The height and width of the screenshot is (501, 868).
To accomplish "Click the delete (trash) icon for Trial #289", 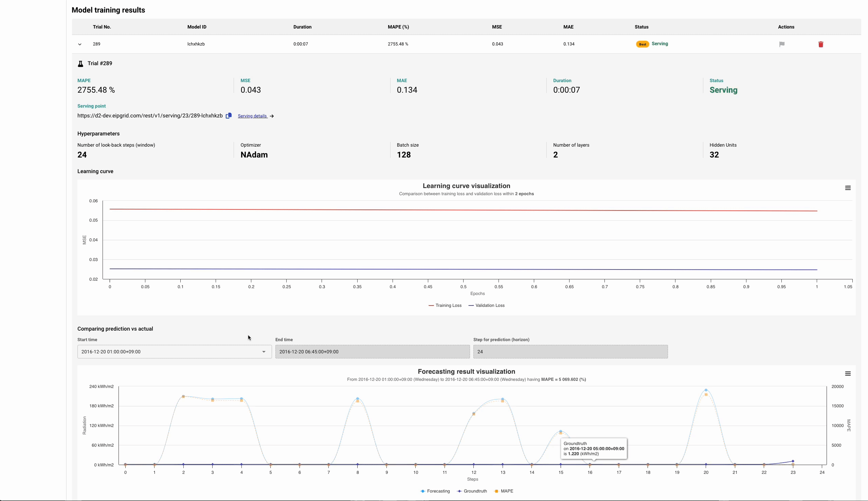I will [821, 43].
